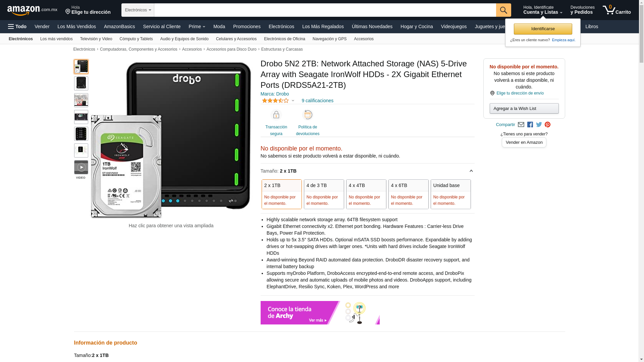Select the 4 x 6TB size option
Viewport: 644px width, 362px height.
(408, 194)
